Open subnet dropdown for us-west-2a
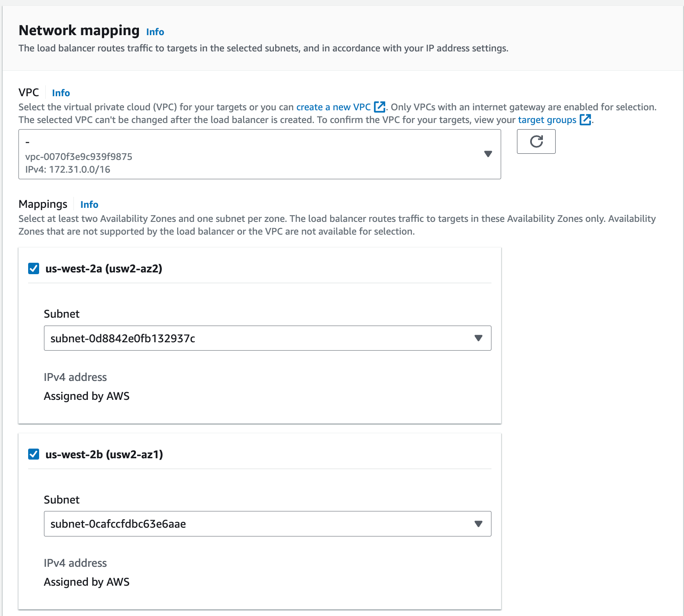Viewport: 684px width, 616px height. pyautogui.click(x=267, y=338)
